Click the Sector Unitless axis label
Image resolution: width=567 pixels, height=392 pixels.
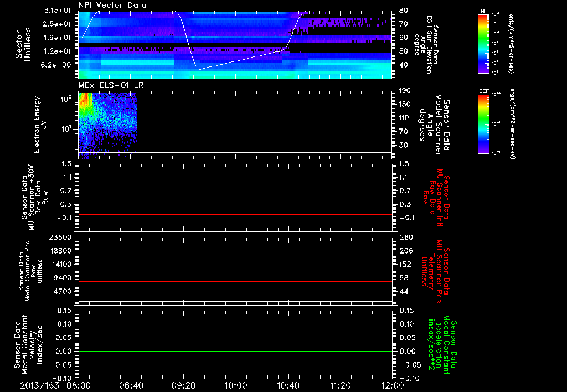23,45
